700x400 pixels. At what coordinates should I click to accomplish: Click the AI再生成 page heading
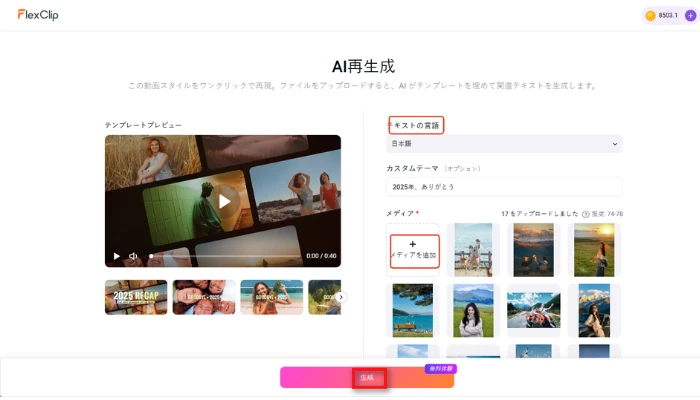point(363,67)
